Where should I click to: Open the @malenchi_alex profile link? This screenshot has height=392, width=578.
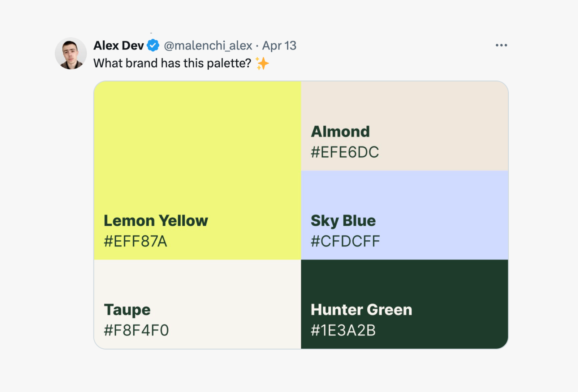click(x=208, y=45)
